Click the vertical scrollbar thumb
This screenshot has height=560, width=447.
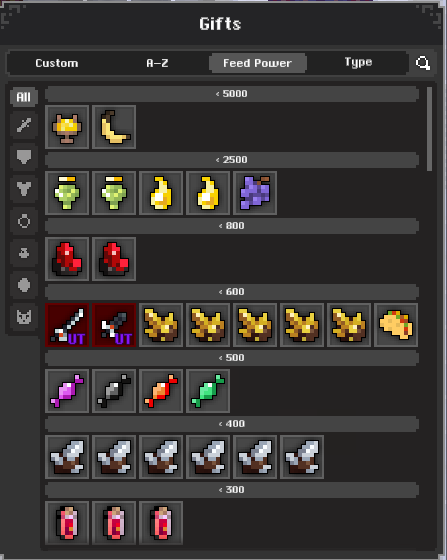pos(430,129)
